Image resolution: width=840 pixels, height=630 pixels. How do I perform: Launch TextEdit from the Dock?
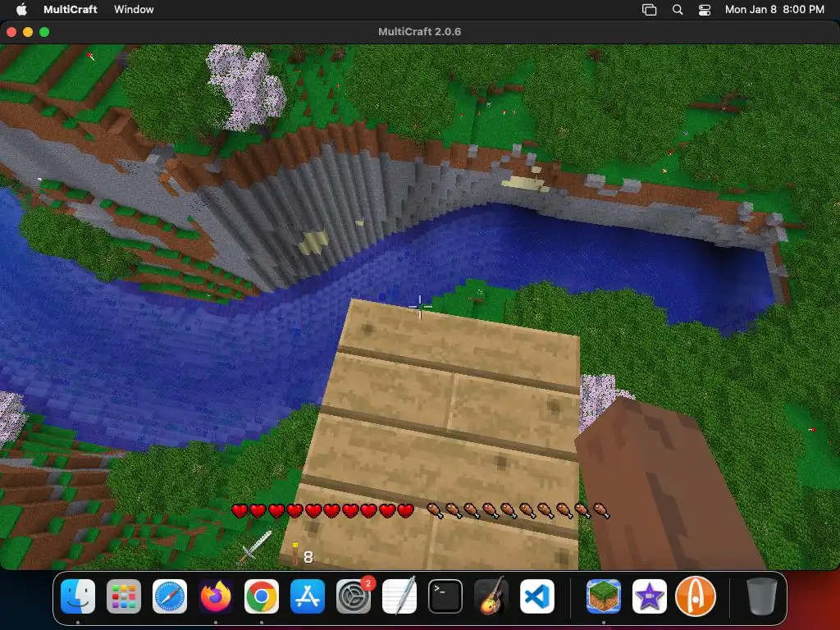(x=399, y=596)
